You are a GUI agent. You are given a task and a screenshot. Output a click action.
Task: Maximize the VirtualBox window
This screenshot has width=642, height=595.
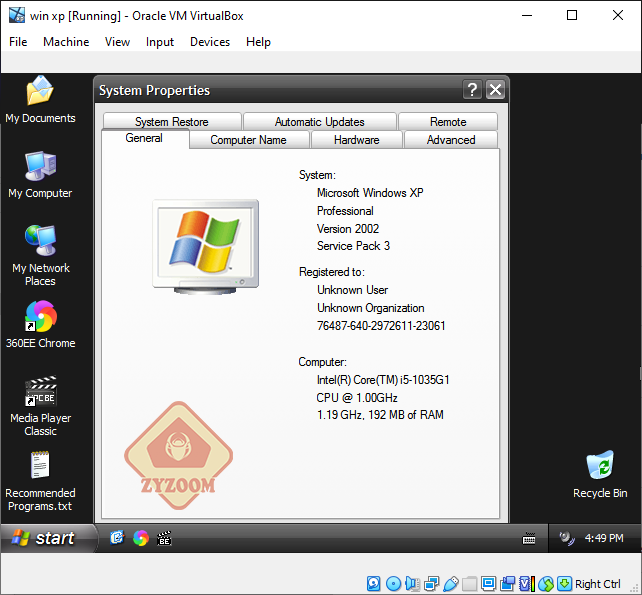coord(572,16)
